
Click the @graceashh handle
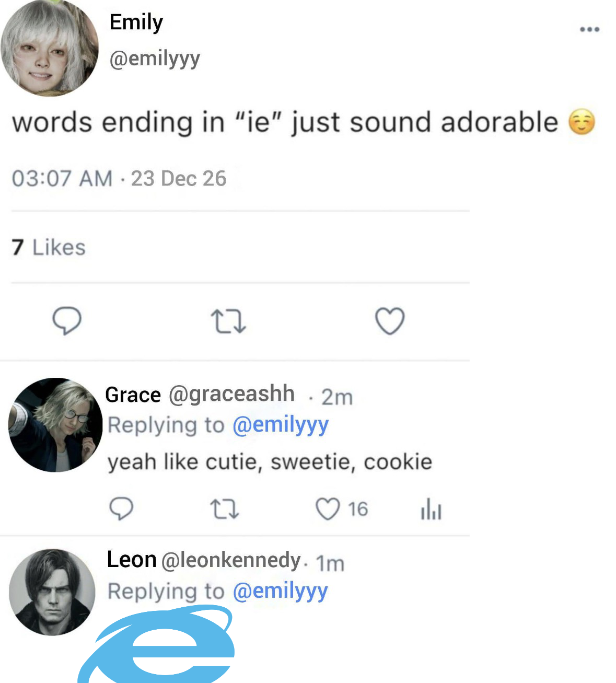[x=231, y=393]
